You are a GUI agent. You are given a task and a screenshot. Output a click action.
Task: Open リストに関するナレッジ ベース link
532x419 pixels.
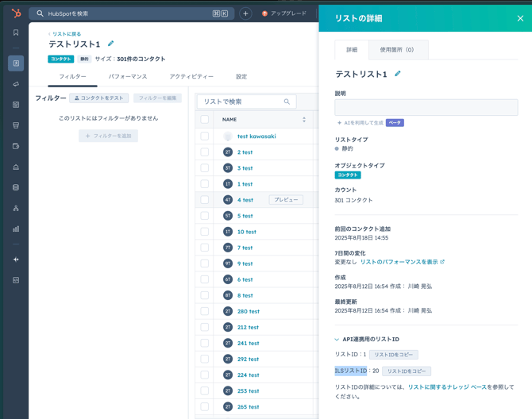coord(447,386)
